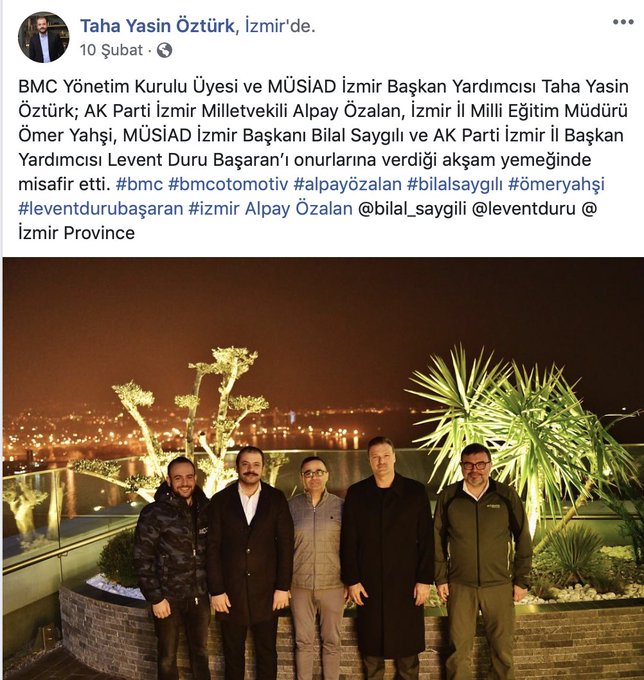This screenshot has height=680, width=644.
Task: Open the #bmc hashtag
Action: (x=139, y=184)
